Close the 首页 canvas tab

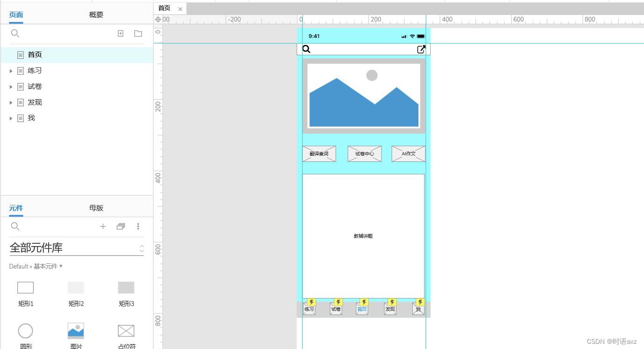click(180, 9)
